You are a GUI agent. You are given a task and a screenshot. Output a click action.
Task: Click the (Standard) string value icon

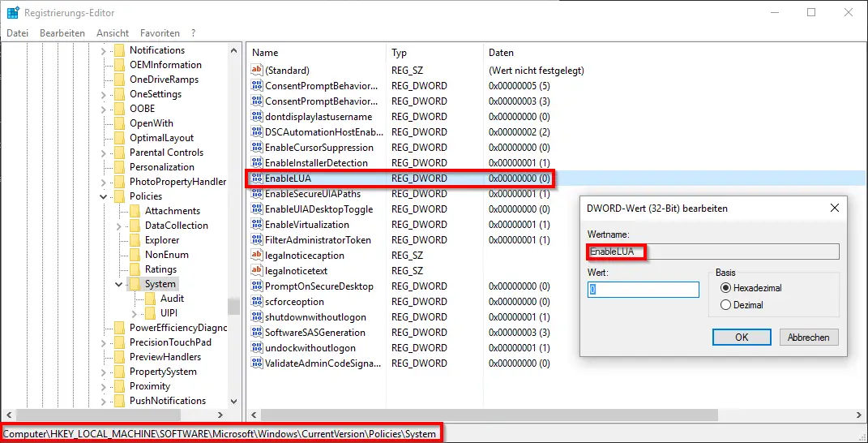click(x=256, y=71)
